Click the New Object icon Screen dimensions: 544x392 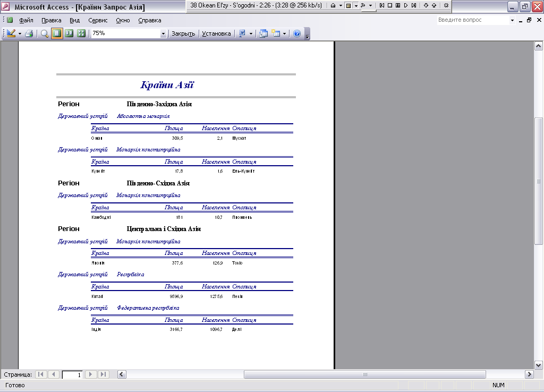[x=276, y=33]
